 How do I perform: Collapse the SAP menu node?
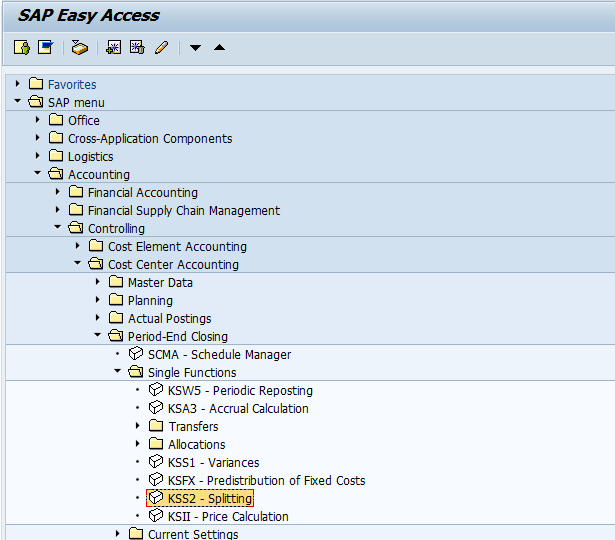coord(17,101)
